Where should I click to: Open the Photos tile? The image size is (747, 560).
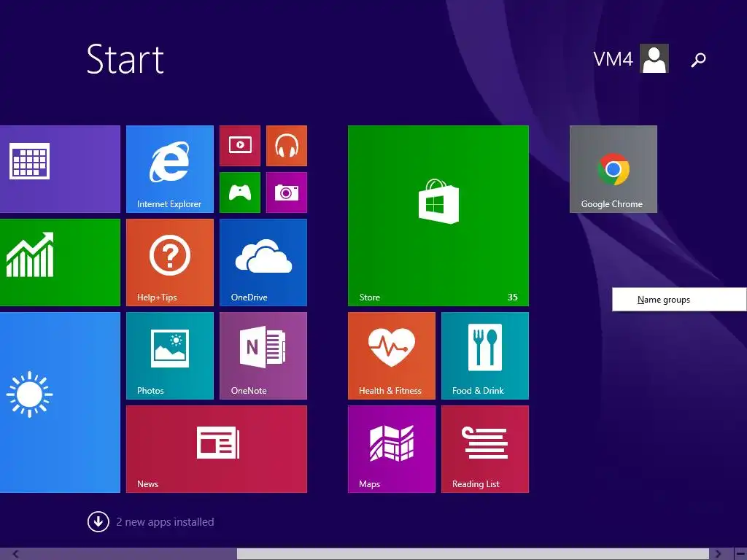tap(169, 356)
